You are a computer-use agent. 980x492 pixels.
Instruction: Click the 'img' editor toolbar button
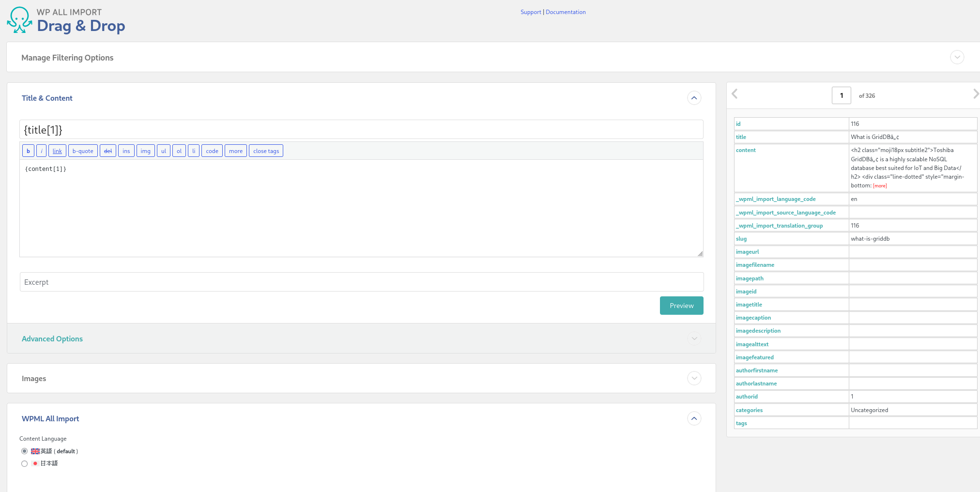(x=145, y=151)
